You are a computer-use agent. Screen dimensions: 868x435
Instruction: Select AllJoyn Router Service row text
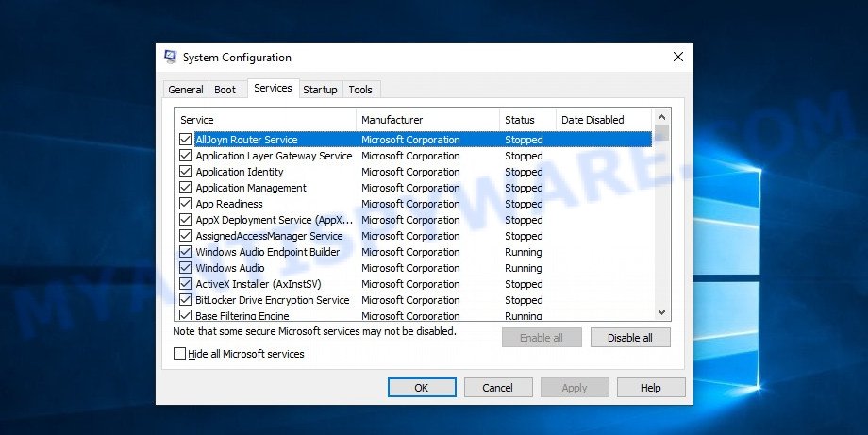[x=246, y=140]
